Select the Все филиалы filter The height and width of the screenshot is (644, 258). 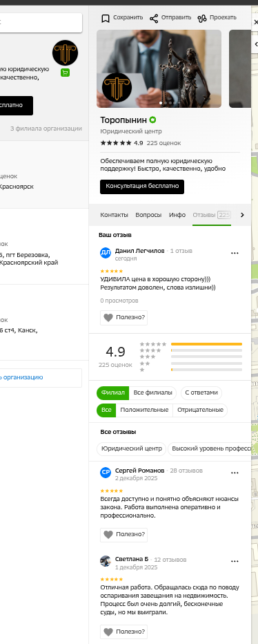[x=152, y=392]
